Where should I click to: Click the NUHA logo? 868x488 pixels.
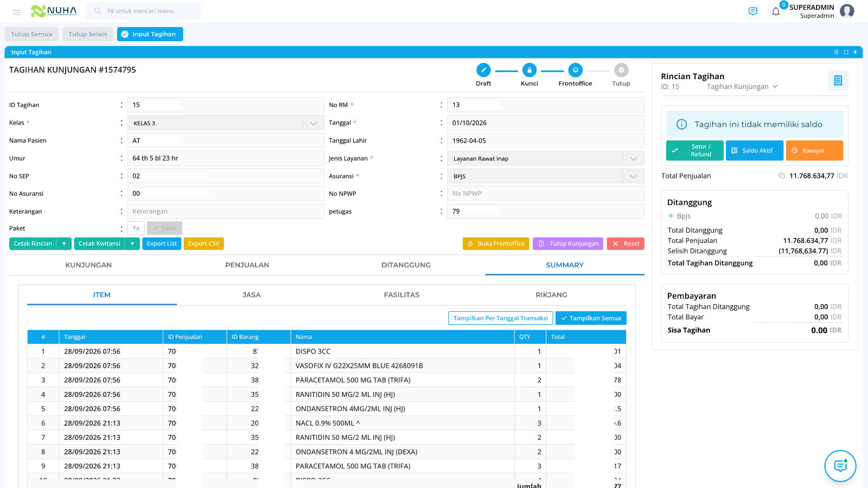pyautogui.click(x=54, y=11)
